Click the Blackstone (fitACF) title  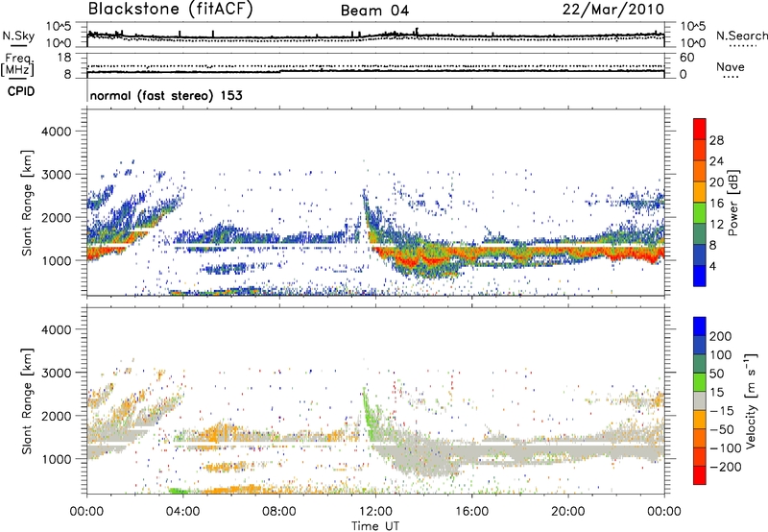point(171,10)
